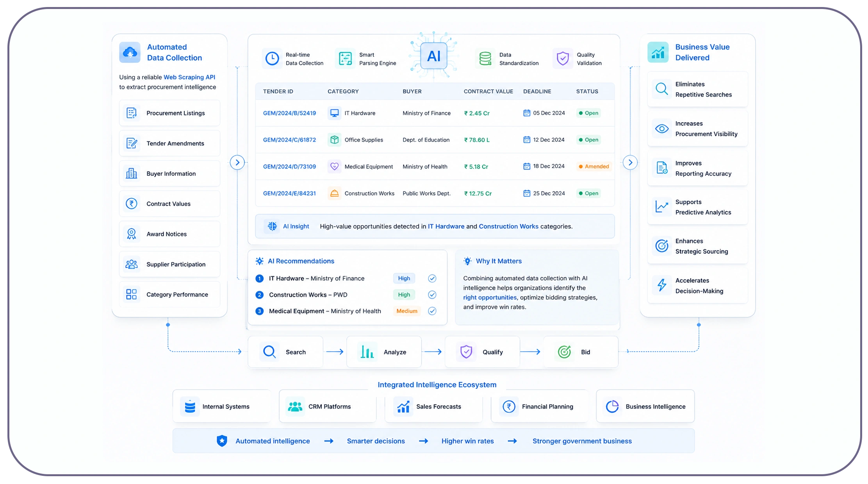Select the Qualify workflow step
This screenshot has height=484, width=868.
tap(482, 352)
